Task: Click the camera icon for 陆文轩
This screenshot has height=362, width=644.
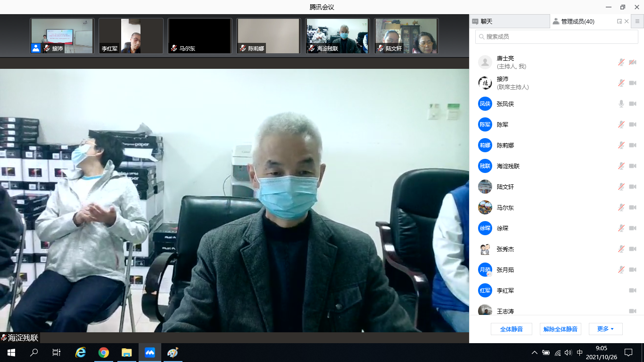Action: pyautogui.click(x=632, y=187)
